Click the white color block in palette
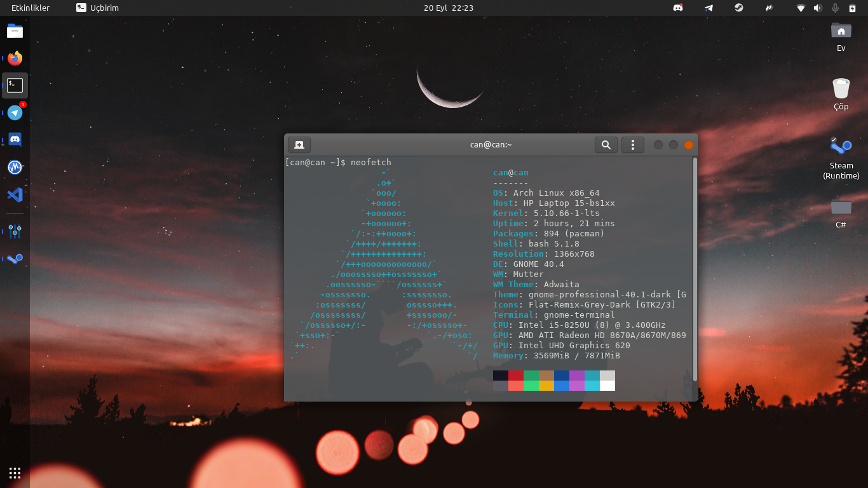Viewport: 868px width, 488px height. pos(607,386)
